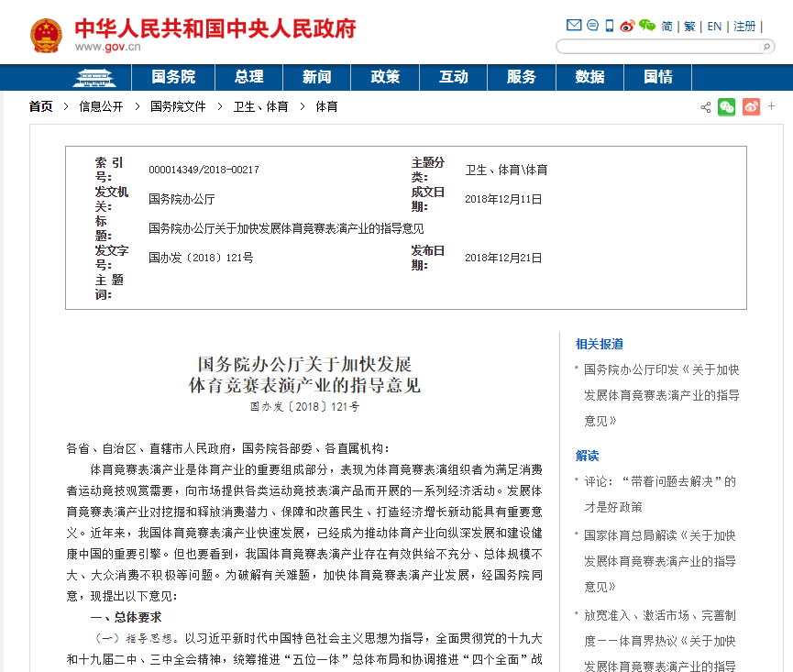Click the 注册 registration link
This screenshot has width=793, height=672.
[x=745, y=25]
